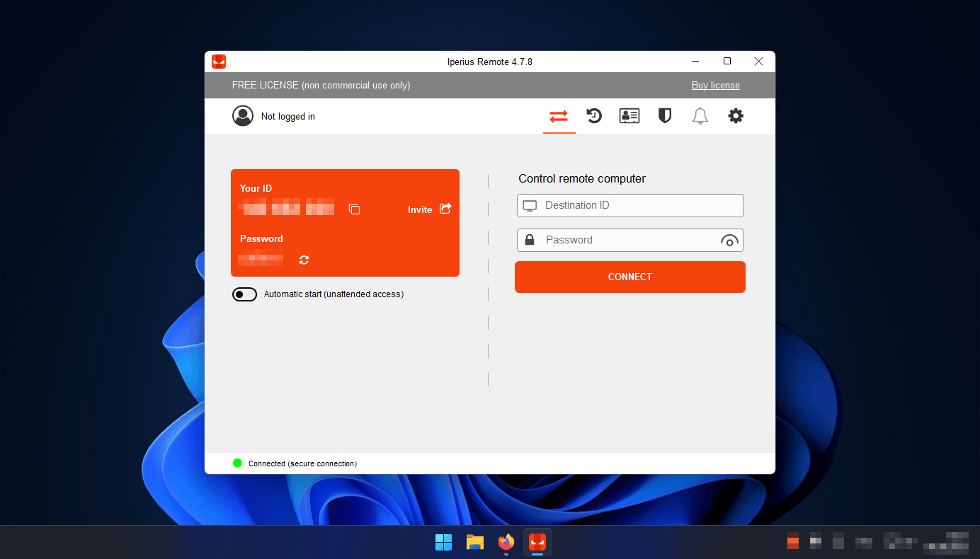Image resolution: width=980 pixels, height=559 pixels.
Task: Open the Buy license link
Action: (x=716, y=86)
